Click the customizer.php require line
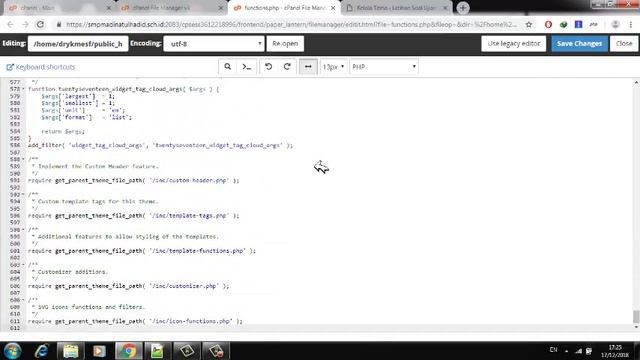Screen dimensions: 640x360 click(x=129, y=286)
